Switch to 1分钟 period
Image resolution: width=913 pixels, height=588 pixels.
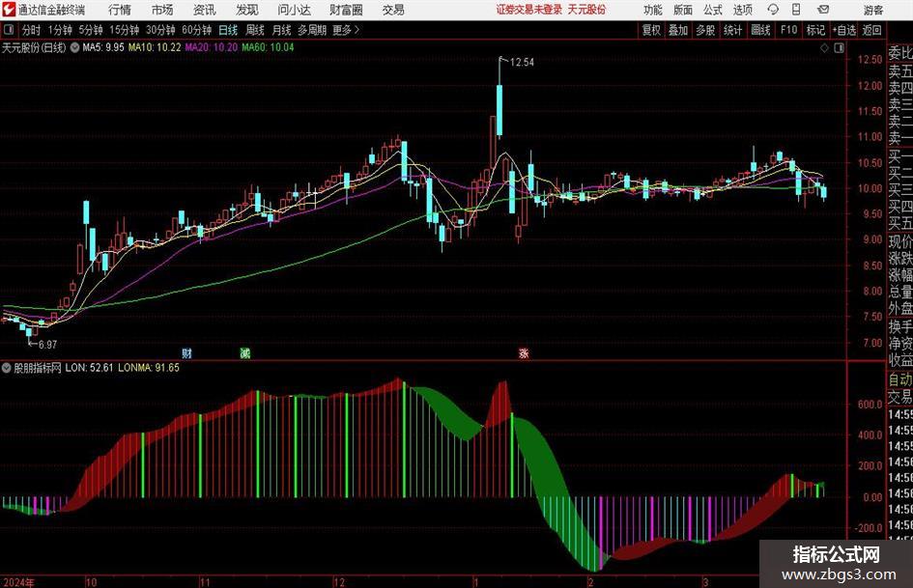(60, 30)
